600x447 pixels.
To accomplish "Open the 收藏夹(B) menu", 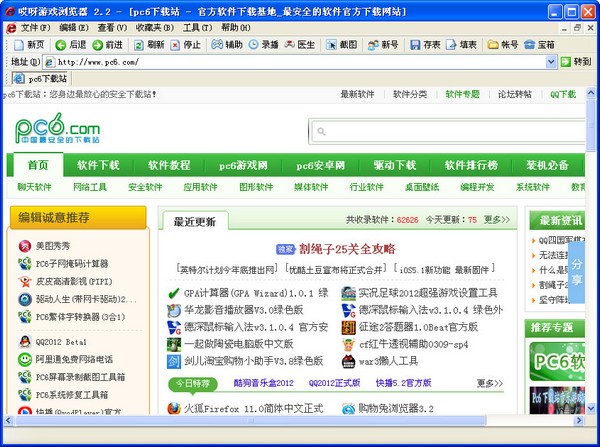I will coord(155,28).
